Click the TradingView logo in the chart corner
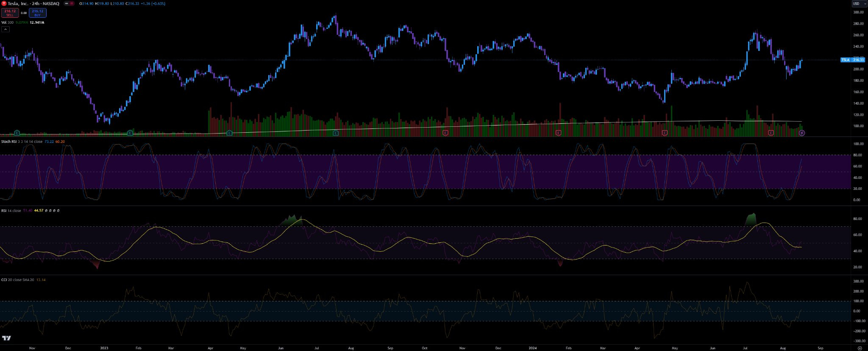 [x=6, y=338]
